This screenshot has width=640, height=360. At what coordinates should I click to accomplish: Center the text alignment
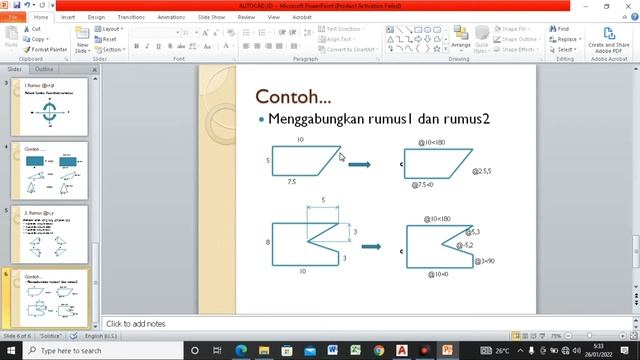point(257,46)
